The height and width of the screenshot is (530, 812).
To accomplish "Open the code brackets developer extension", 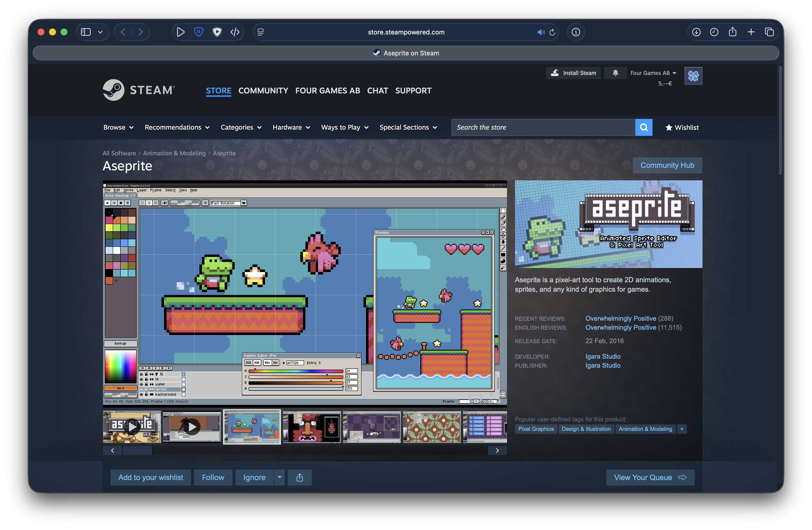I will [235, 32].
